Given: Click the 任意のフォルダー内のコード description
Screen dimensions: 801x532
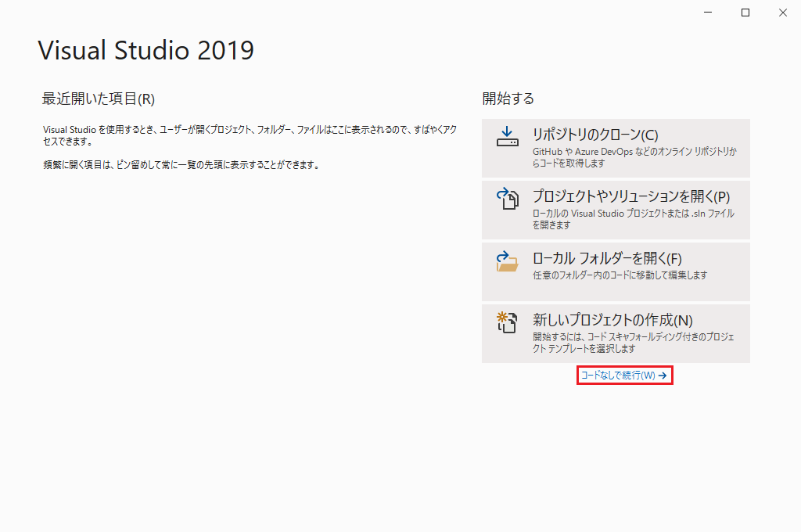Looking at the screenshot, I should (x=620, y=275).
